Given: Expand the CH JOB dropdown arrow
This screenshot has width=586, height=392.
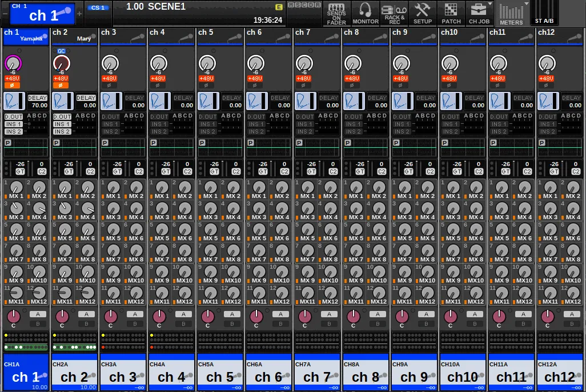Looking at the screenshot, I should click(489, 3).
